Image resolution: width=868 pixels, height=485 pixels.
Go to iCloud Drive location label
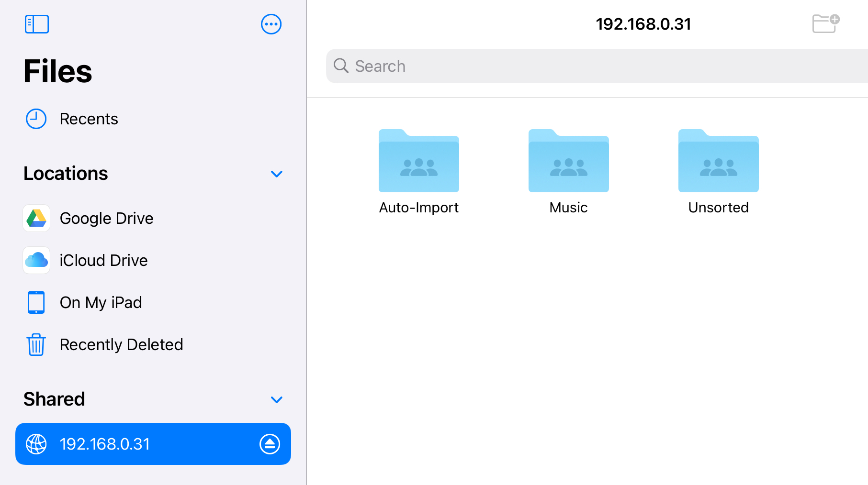coord(103,261)
